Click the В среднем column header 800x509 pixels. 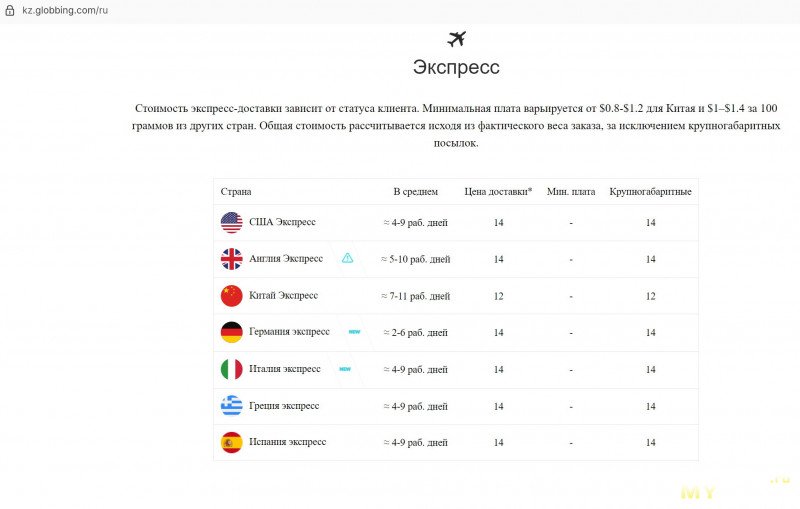pos(415,192)
